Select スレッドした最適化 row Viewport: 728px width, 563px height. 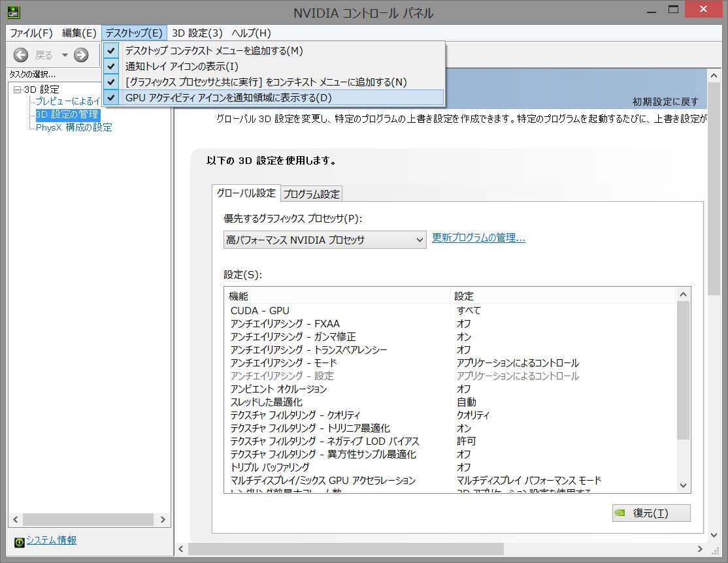click(x=450, y=402)
